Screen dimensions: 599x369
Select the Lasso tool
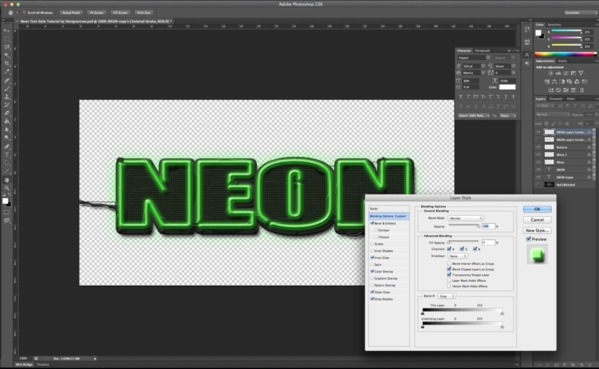6,47
